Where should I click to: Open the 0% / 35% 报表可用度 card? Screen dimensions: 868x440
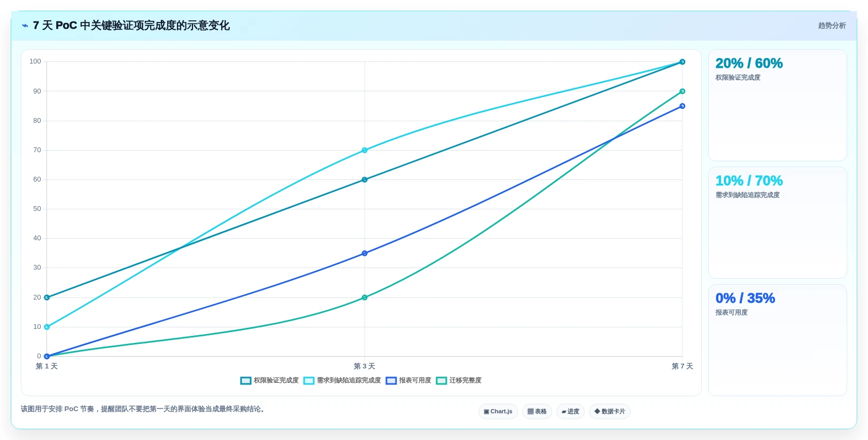(x=778, y=340)
